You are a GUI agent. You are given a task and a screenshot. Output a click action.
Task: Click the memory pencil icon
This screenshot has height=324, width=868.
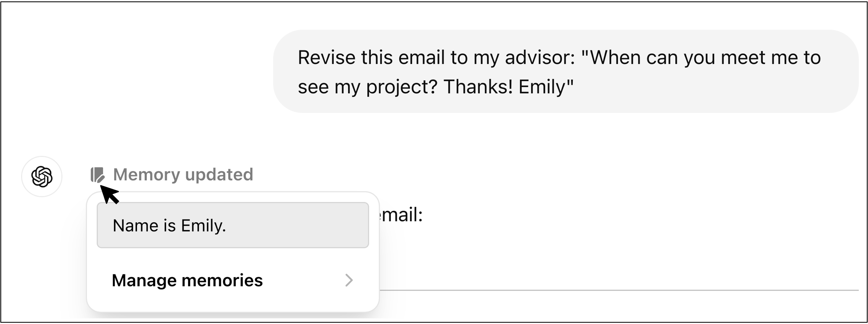click(97, 174)
